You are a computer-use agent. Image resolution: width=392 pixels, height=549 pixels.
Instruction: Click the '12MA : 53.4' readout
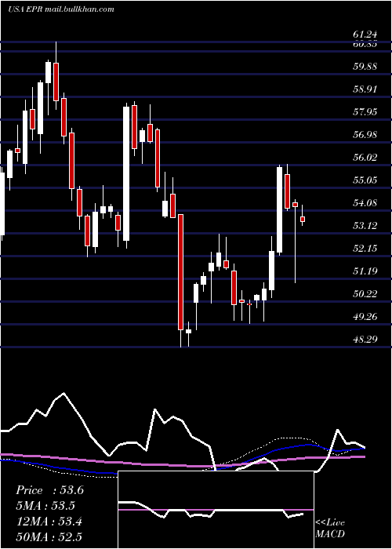pos(49,522)
